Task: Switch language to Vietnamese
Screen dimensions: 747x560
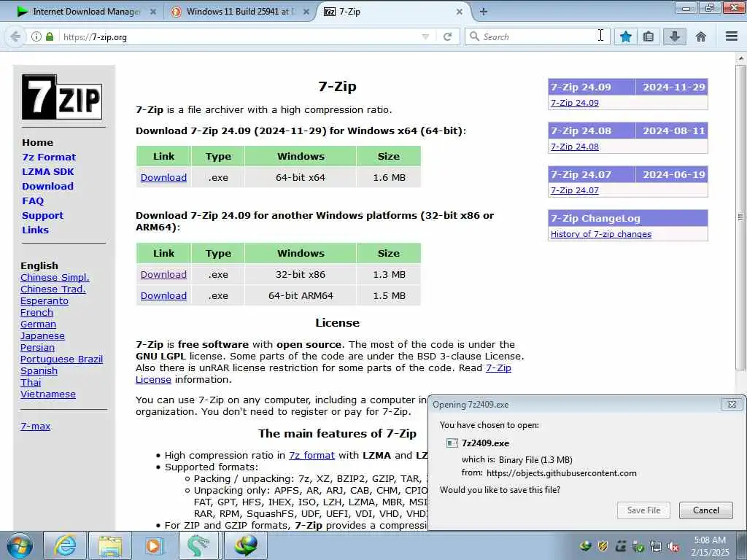Action: [47, 394]
